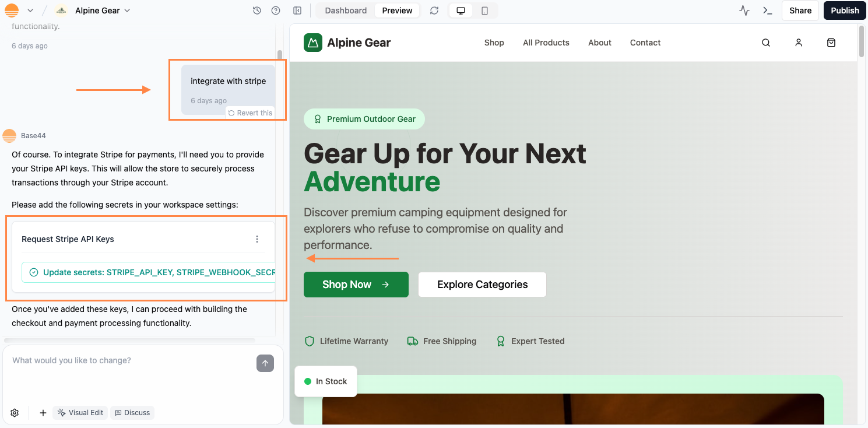The width and height of the screenshot is (868, 428).
Task: Collapse the chat sidebar panel icon
Action: (297, 10)
